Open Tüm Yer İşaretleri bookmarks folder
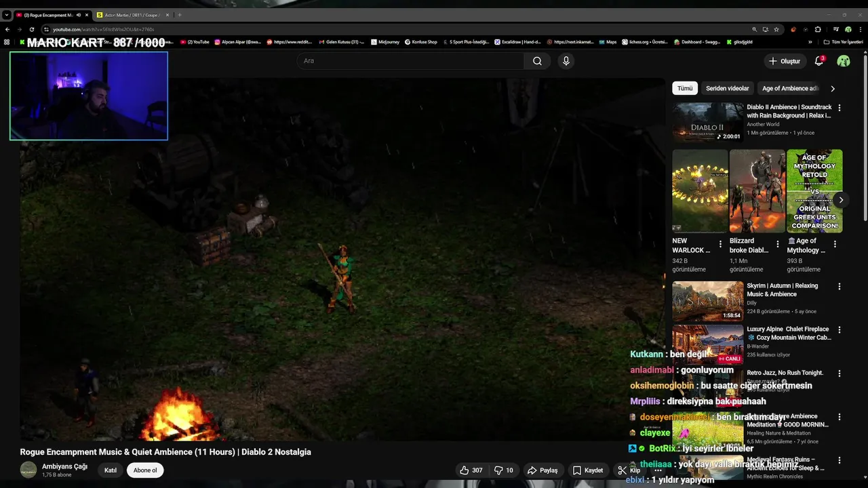Image resolution: width=868 pixels, height=488 pixels. tap(843, 42)
